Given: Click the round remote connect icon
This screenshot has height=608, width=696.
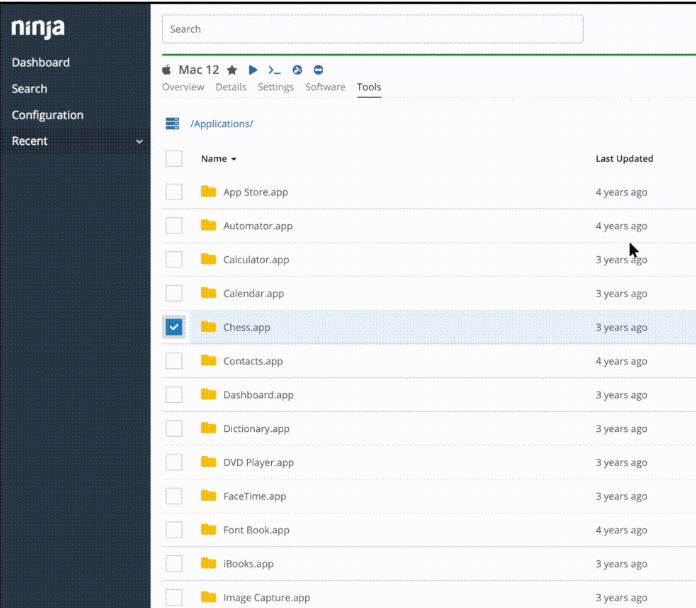Looking at the screenshot, I should (297, 70).
